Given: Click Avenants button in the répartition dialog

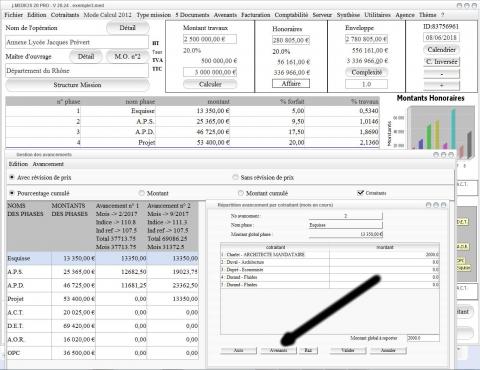Looking at the screenshot, I should [278, 350].
